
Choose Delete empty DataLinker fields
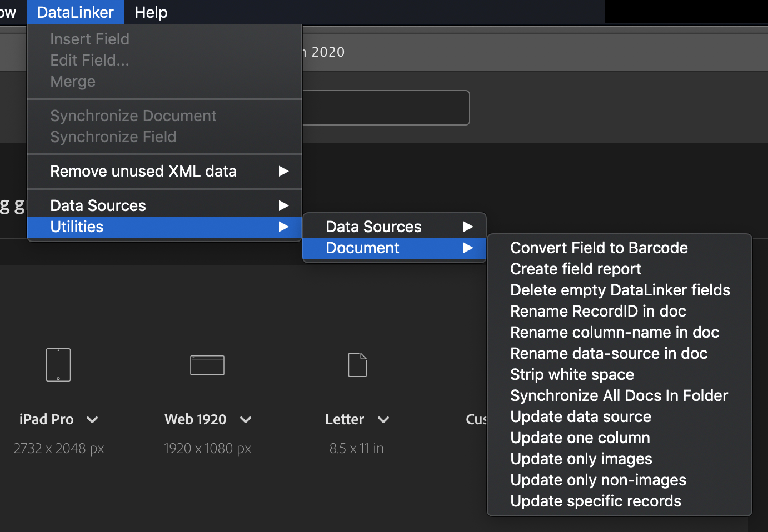(620, 290)
